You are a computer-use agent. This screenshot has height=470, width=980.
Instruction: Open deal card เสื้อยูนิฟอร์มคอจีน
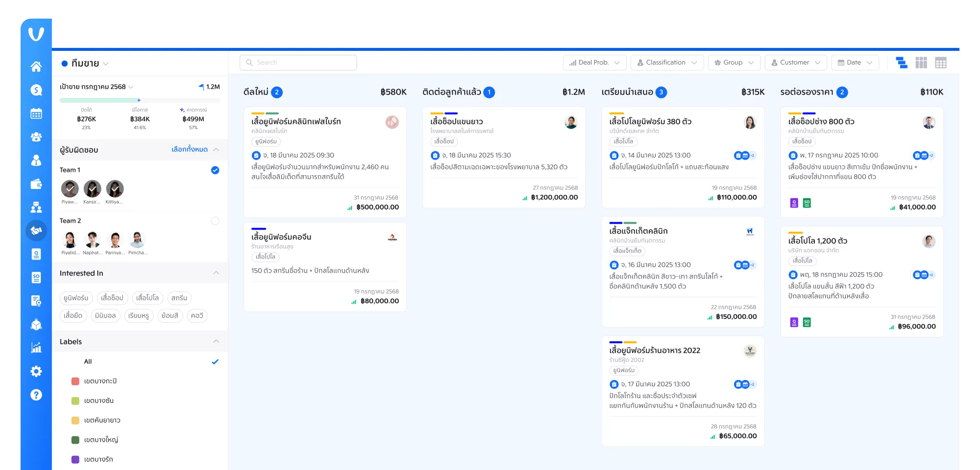click(325, 267)
